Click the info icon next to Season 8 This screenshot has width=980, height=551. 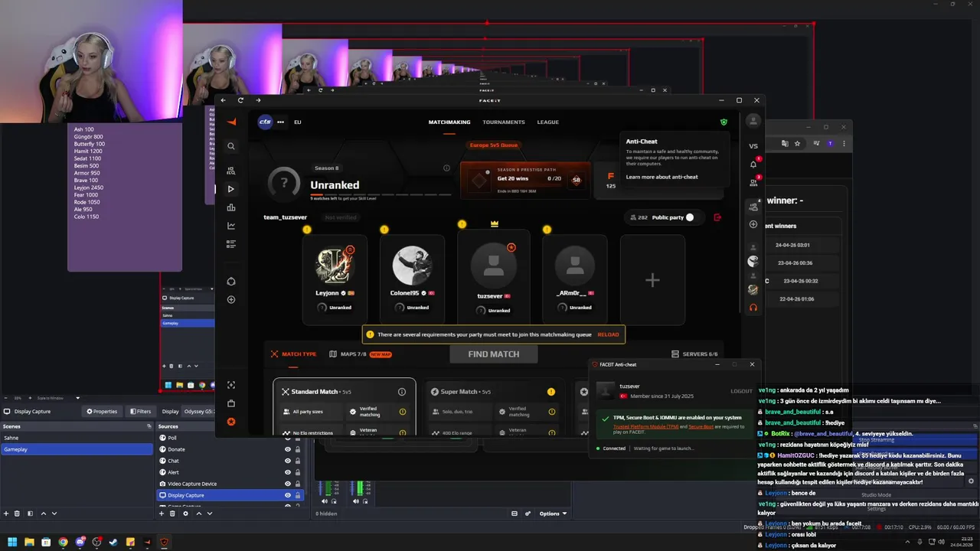tap(446, 168)
